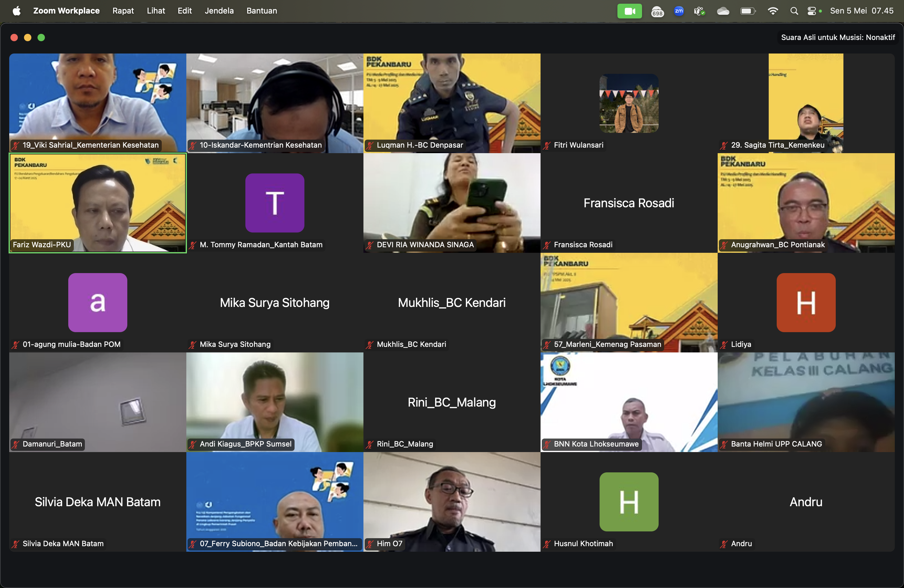Select the Luqman H.-BC Denpasar video tile
The width and height of the screenshot is (904, 588).
pyautogui.click(x=452, y=103)
